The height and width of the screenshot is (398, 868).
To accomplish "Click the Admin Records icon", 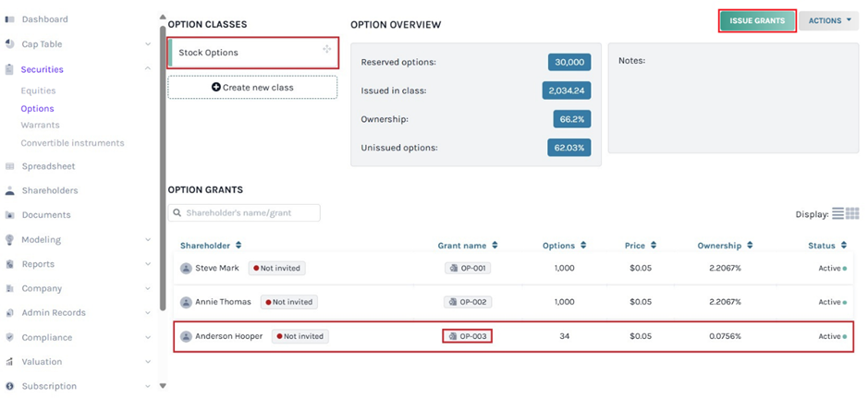I will pos(9,313).
